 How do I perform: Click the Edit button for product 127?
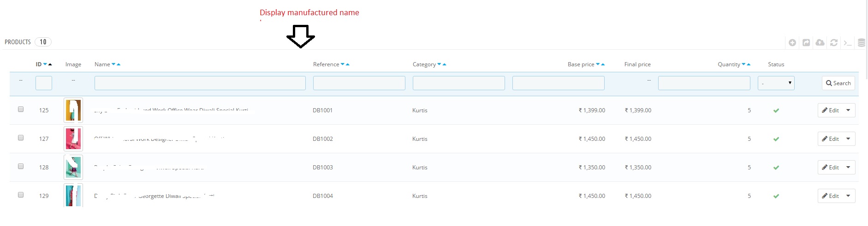coord(830,139)
